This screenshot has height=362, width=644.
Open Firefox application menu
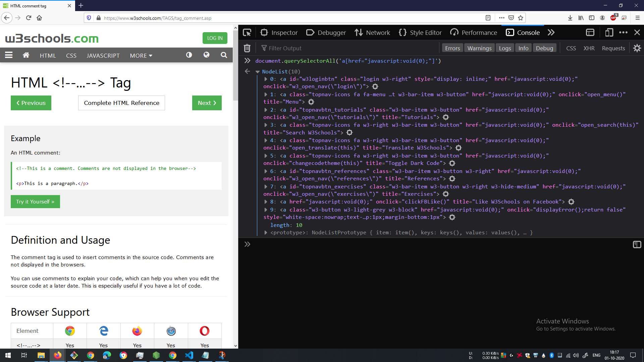coord(638,18)
